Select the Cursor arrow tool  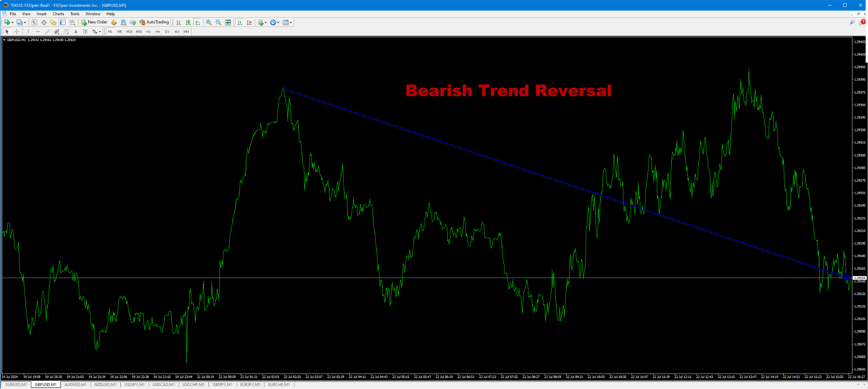click(x=7, y=32)
